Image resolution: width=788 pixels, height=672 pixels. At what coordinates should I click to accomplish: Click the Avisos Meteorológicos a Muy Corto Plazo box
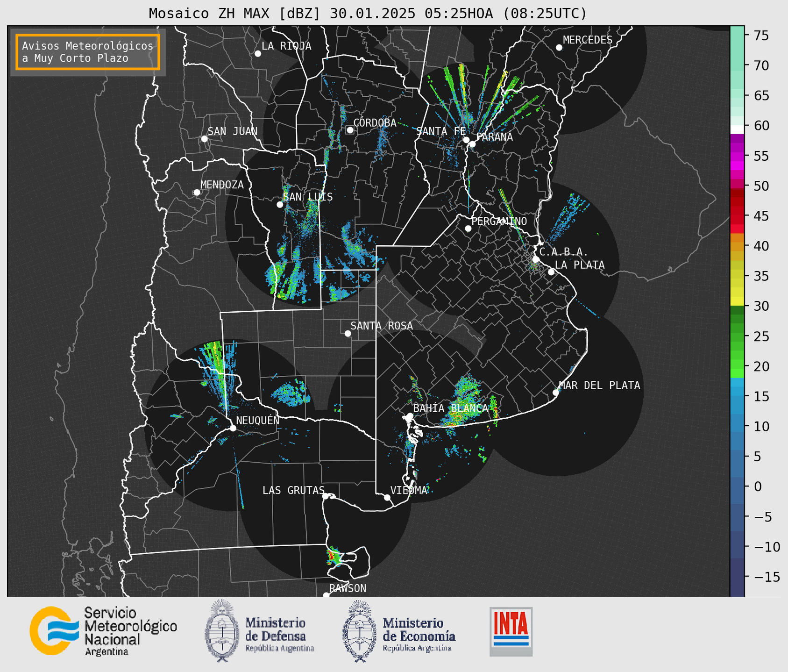tap(88, 52)
